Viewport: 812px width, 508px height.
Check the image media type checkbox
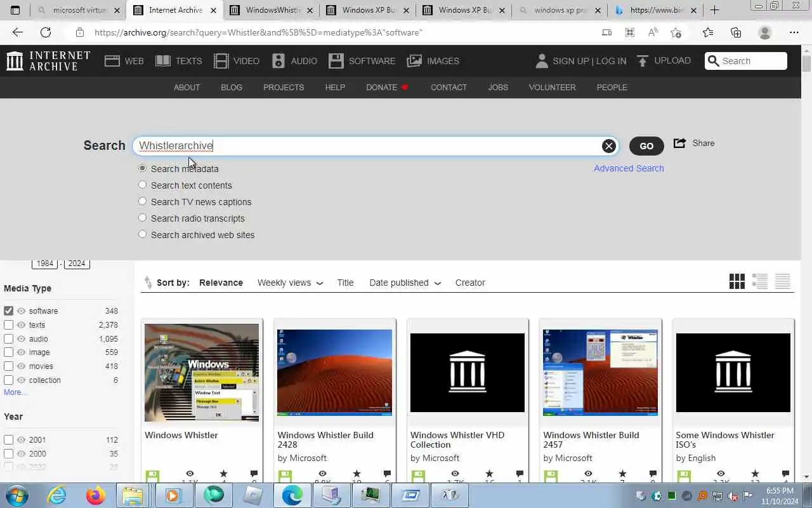pos(8,352)
